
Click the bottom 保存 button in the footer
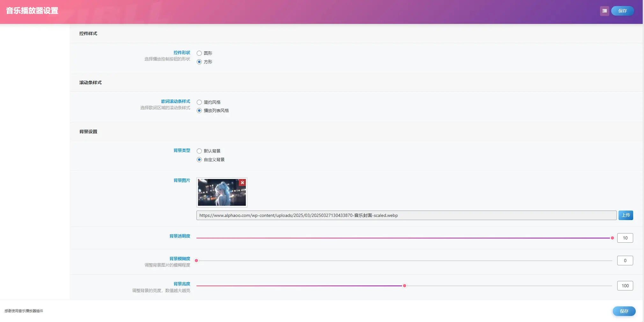(x=624, y=311)
